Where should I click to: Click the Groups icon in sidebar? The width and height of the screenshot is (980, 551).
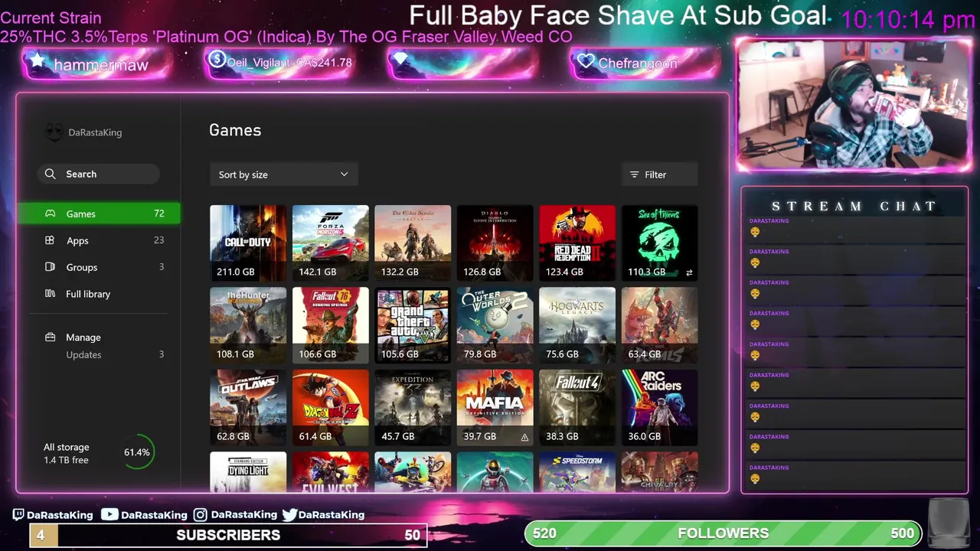(50, 267)
